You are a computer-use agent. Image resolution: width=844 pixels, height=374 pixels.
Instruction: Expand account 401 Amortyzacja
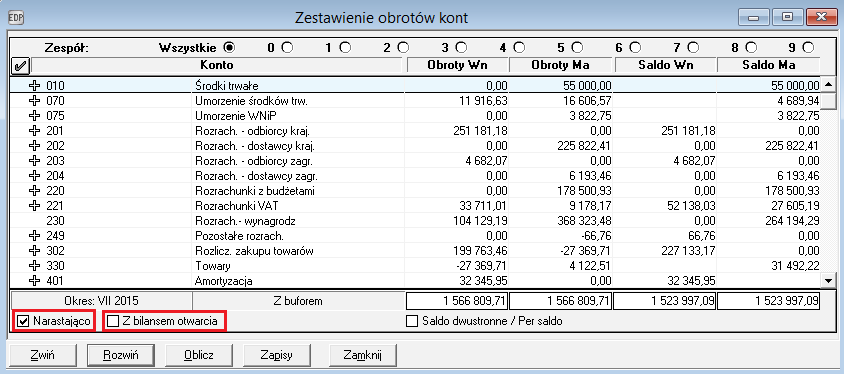[35, 280]
